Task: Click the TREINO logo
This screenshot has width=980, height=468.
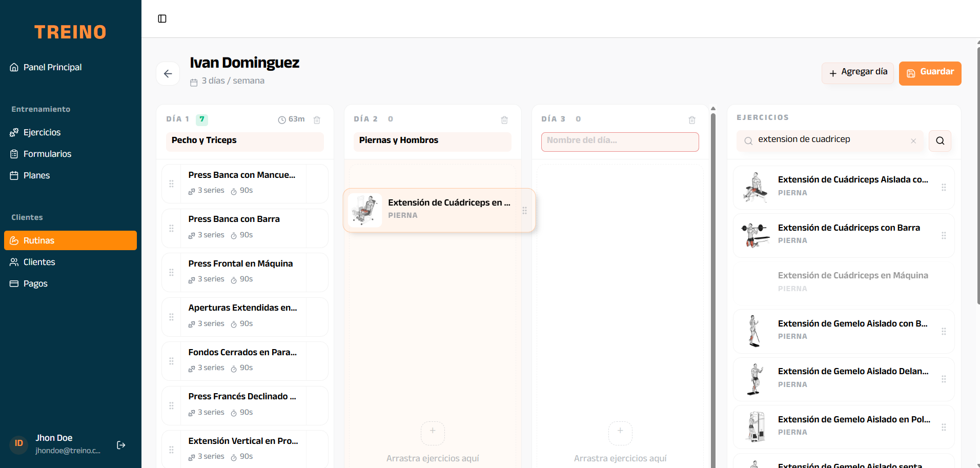Action: pos(70,32)
